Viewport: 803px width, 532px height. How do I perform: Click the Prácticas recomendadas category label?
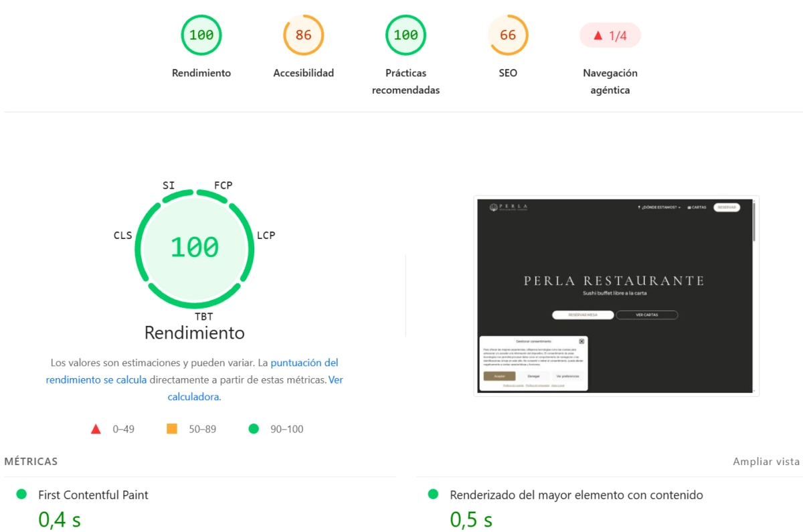(x=406, y=82)
